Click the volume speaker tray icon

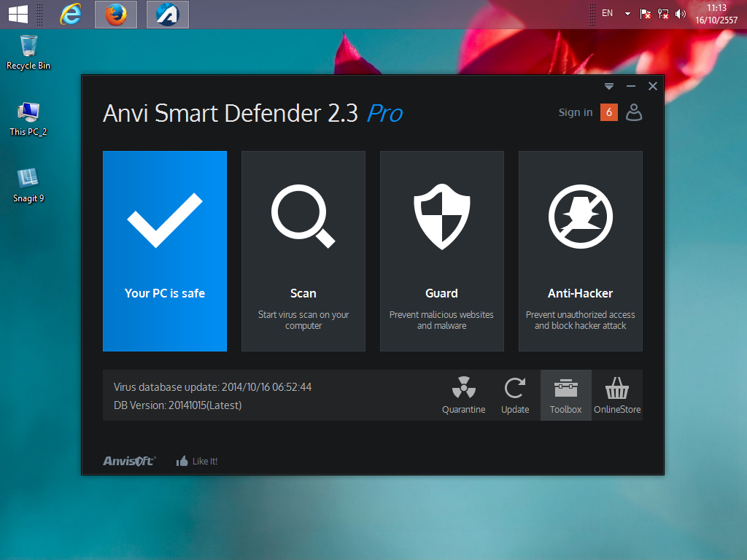[x=681, y=14]
